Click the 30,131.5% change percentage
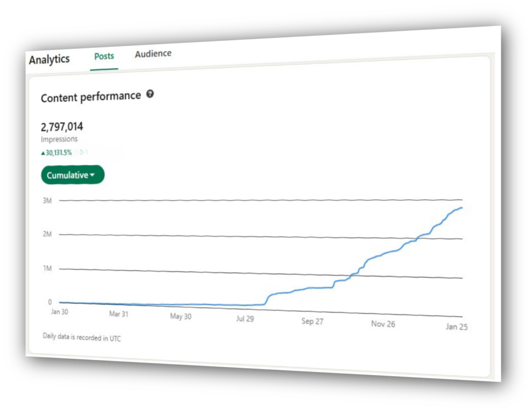532x413 pixels. point(59,152)
